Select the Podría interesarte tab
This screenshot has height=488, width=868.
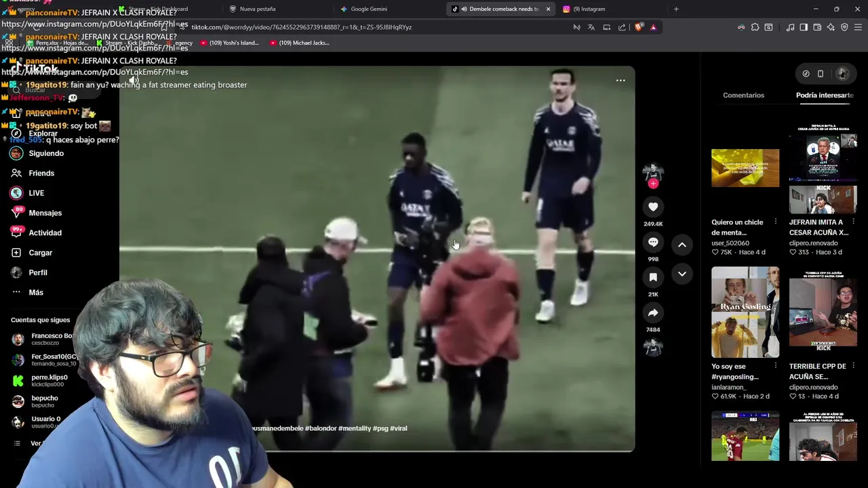tap(825, 95)
